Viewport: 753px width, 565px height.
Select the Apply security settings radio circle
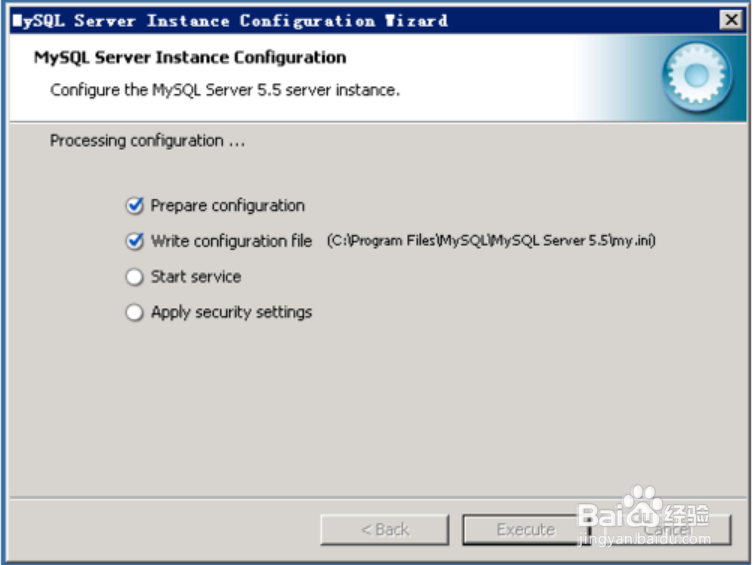pos(135,313)
